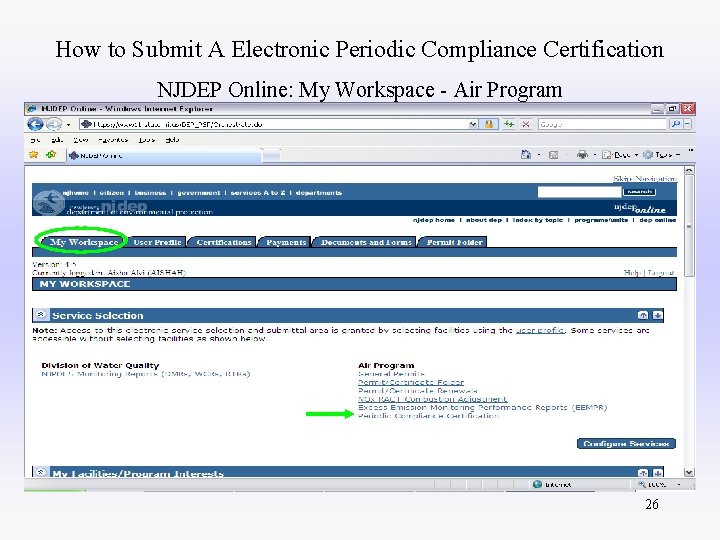Open the General Permits link
Screen dimensions: 720x540
tap(391, 374)
